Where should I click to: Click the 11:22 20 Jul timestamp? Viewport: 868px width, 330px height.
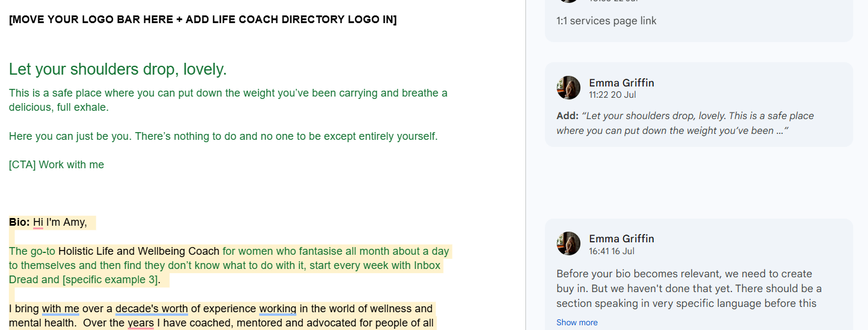point(612,95)
